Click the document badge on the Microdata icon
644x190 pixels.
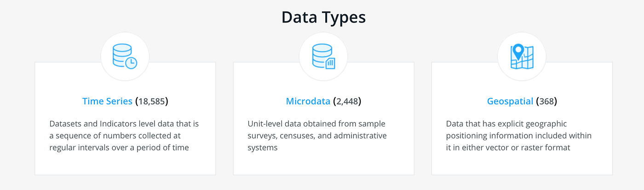330,63
